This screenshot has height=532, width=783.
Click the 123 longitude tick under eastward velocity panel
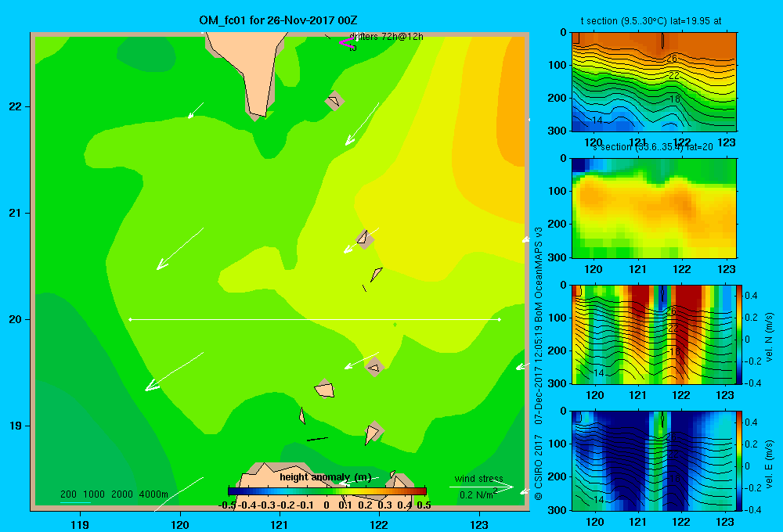coord(725,522)
